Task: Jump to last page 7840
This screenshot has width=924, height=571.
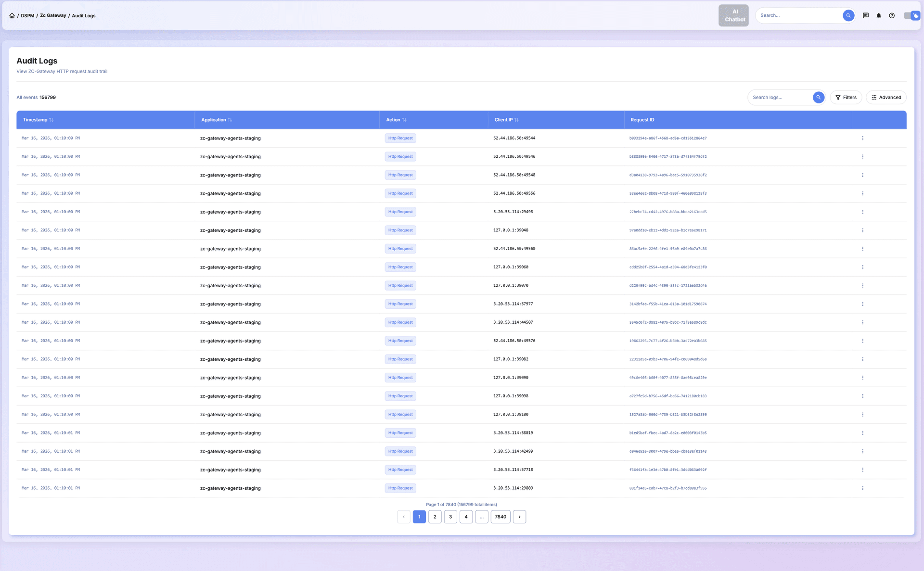Action: tap(500, 517)
